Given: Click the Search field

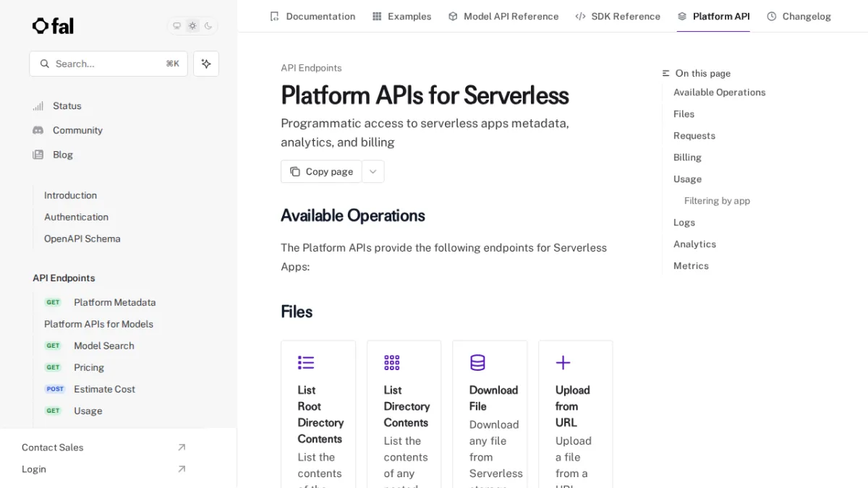Looking at the screenshot, I should coord(109,64).
